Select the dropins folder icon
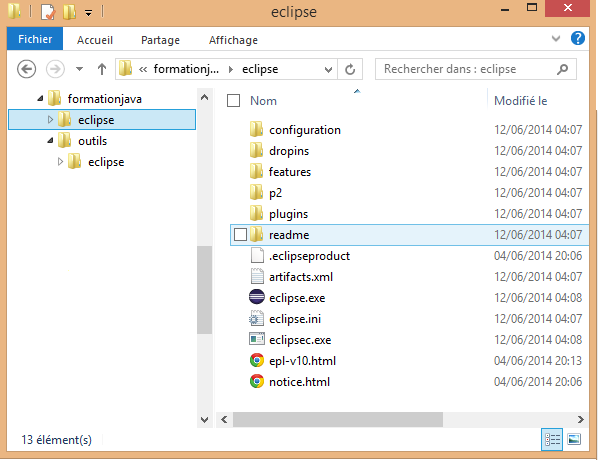 point(256,150)
